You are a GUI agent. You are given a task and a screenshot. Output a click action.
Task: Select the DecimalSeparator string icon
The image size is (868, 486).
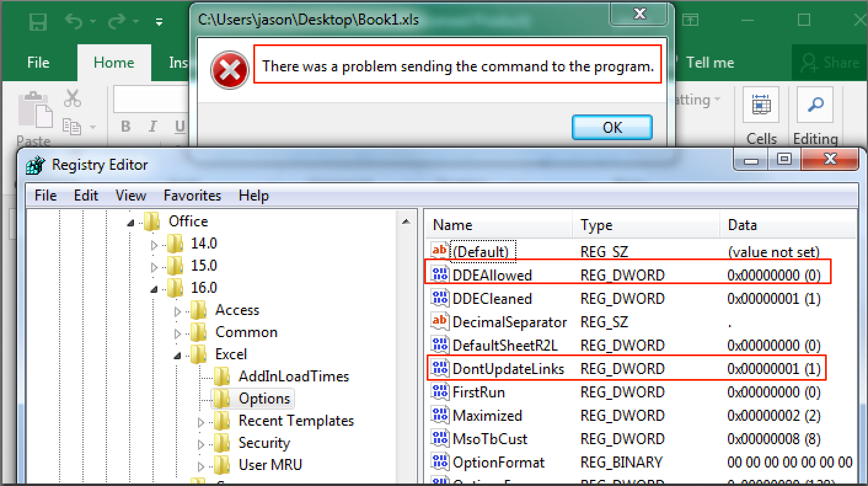click(440, 321)
